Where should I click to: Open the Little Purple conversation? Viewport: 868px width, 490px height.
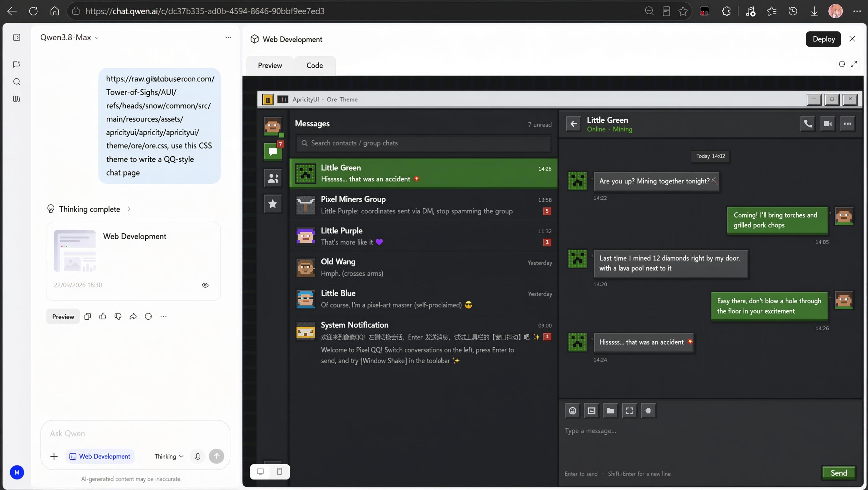pos(423,236)
